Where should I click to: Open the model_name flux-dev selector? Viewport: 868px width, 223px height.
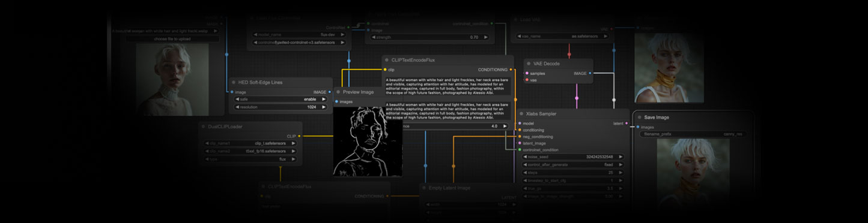[299, 35]
